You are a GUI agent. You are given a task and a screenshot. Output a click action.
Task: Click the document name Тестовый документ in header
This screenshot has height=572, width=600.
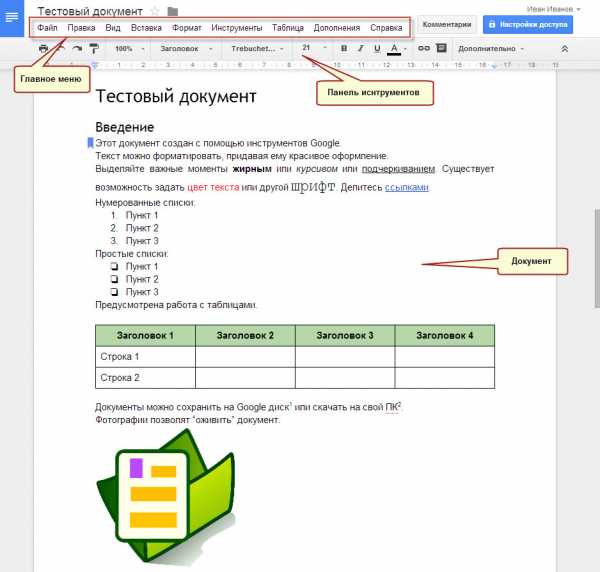90,11
